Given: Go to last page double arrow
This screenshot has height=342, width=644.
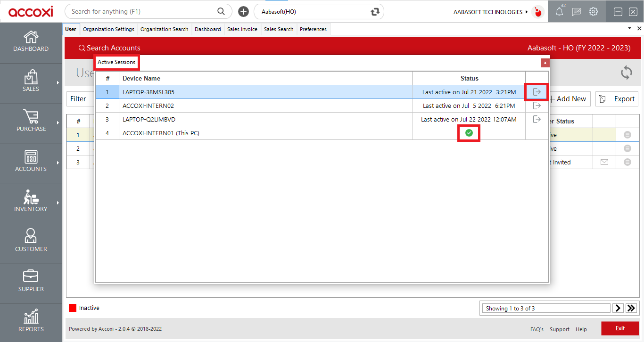Looking at the screenshot, I should (x=631, y=308).
